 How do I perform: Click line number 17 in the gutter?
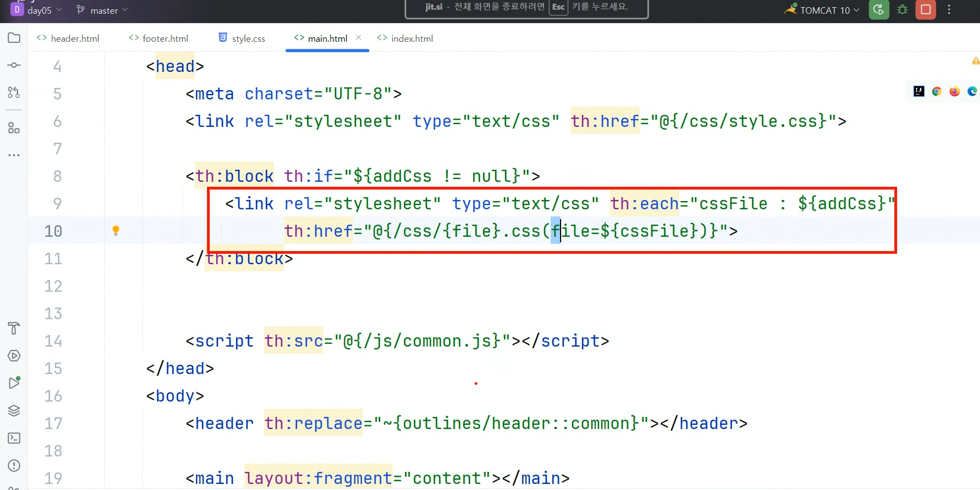pyautogui.click(x=53, y=424)
